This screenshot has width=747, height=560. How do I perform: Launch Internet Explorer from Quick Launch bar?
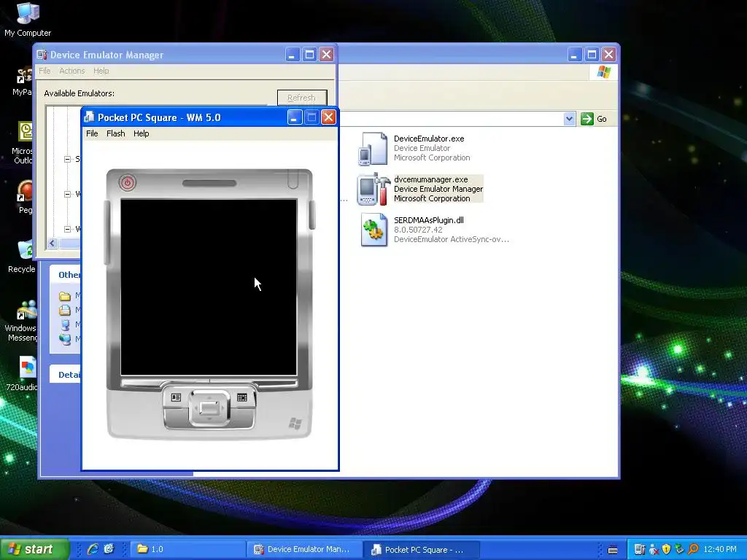[x=92, y=549]
